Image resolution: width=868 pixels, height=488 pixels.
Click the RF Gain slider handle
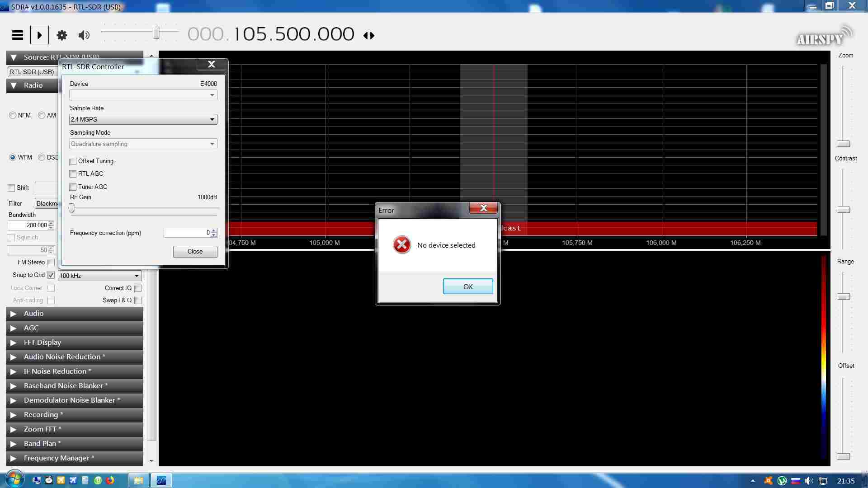[71, 208]
